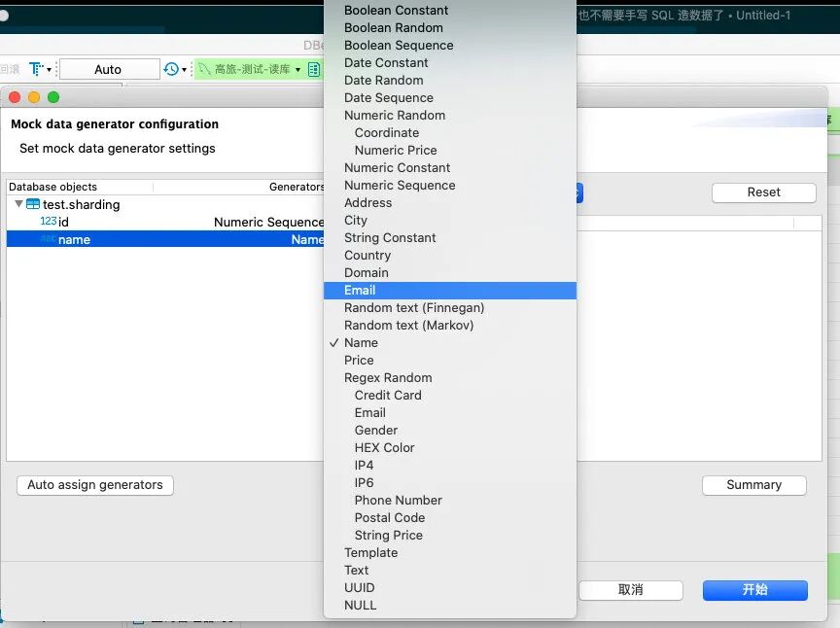Collapse the test.sharding tree node

[x=18, y=204]
